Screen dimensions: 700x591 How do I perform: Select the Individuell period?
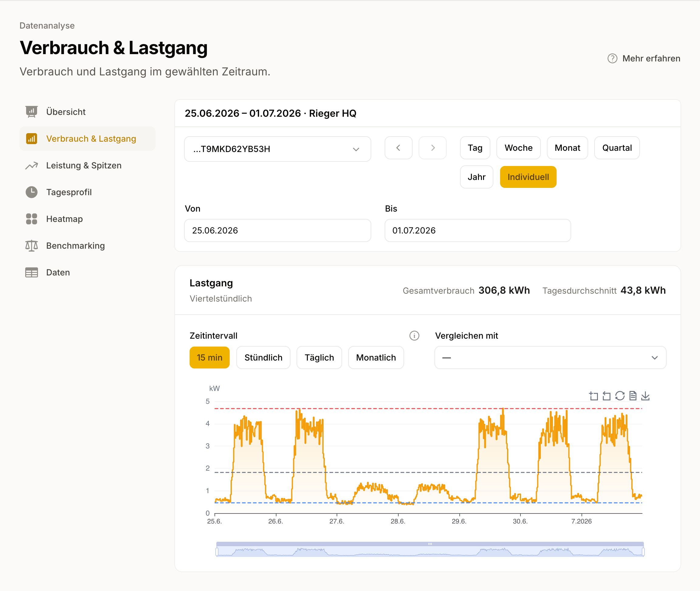click(528, 177)
